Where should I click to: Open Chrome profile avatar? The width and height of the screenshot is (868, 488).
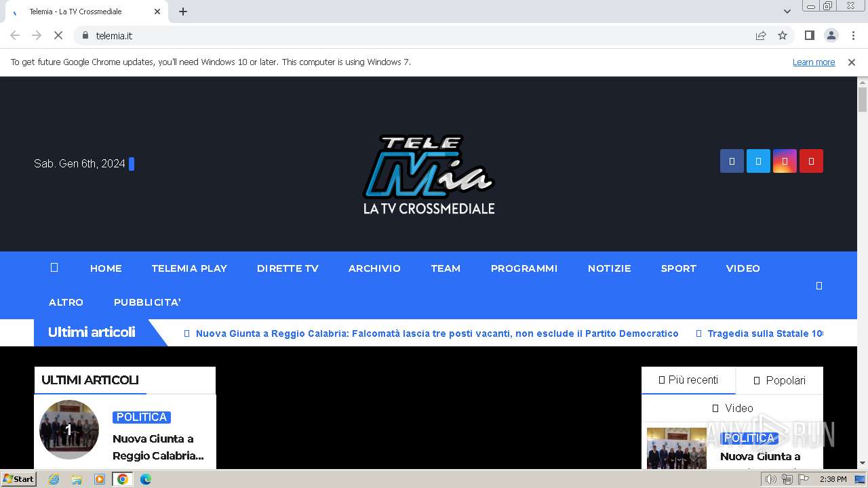(831, 35)
